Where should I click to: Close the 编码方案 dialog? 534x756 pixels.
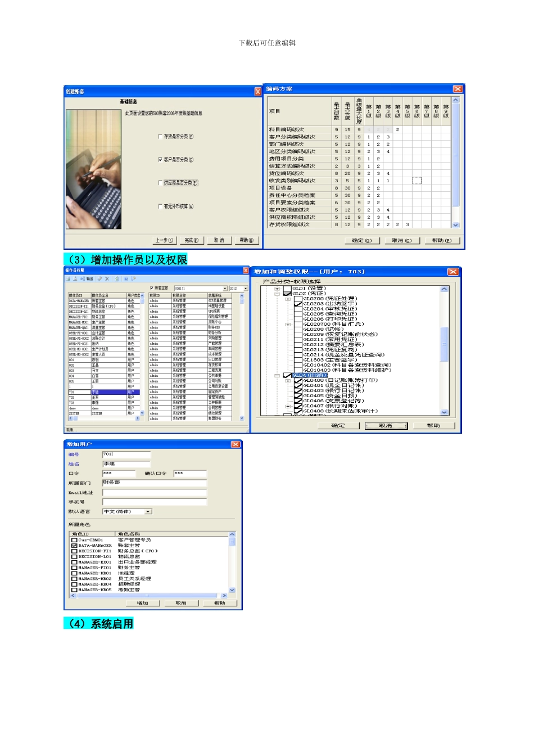458,89
